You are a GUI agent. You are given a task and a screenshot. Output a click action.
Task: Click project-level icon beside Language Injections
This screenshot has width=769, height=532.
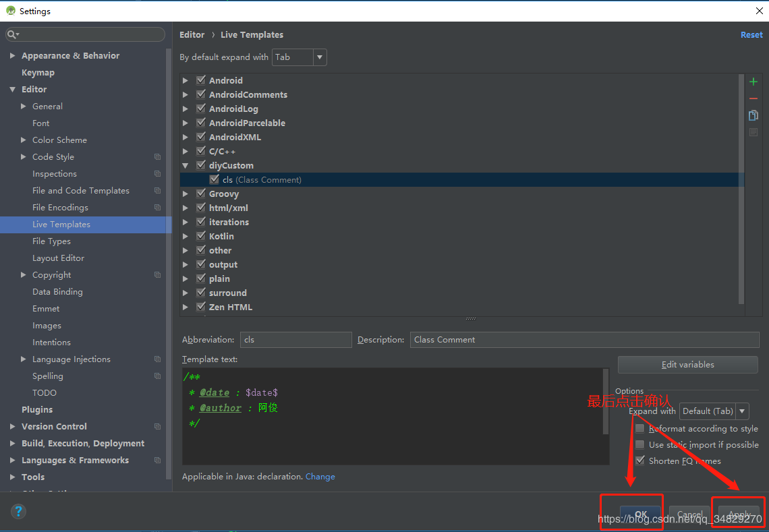point(157,359)
